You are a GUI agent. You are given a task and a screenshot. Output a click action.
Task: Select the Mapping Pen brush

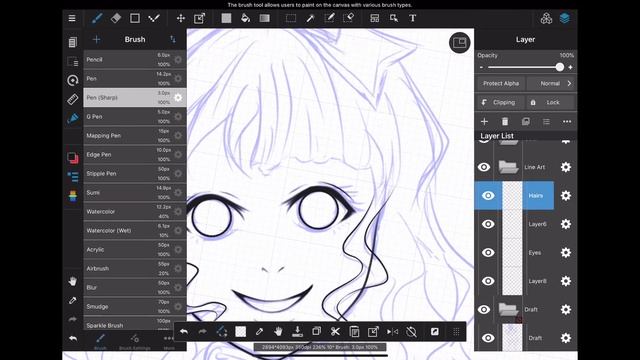click(x=135, y=136)
